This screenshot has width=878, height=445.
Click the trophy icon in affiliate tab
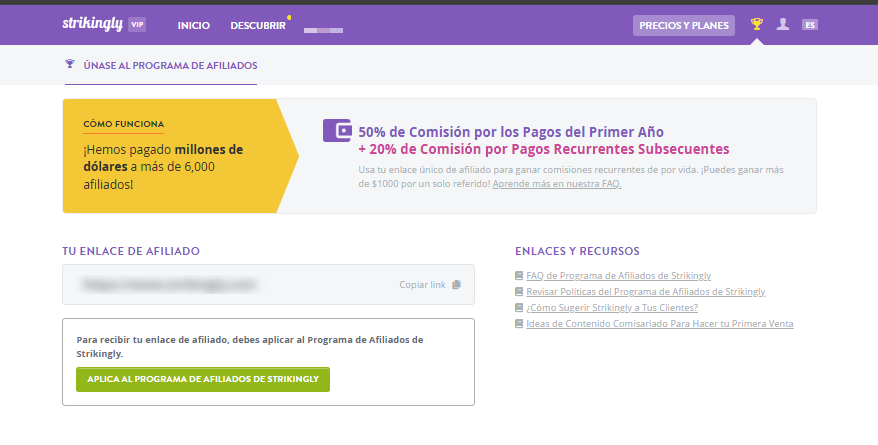69,64
